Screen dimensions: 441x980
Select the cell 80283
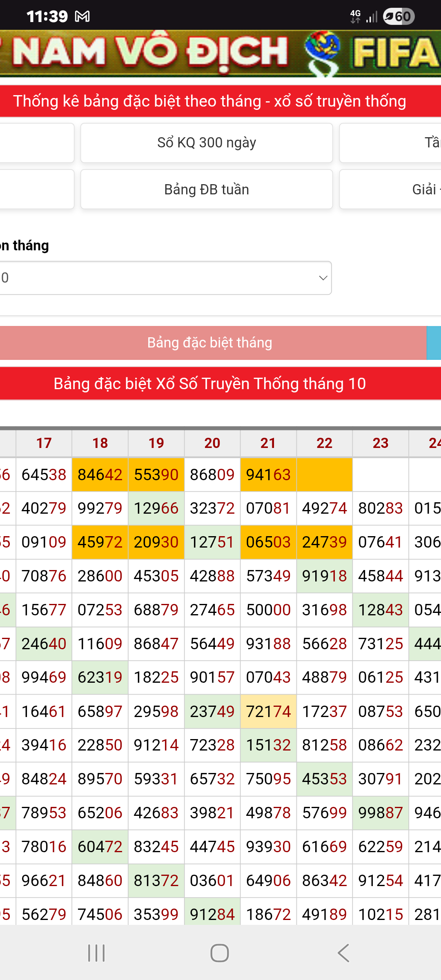(x=381, y=508)
